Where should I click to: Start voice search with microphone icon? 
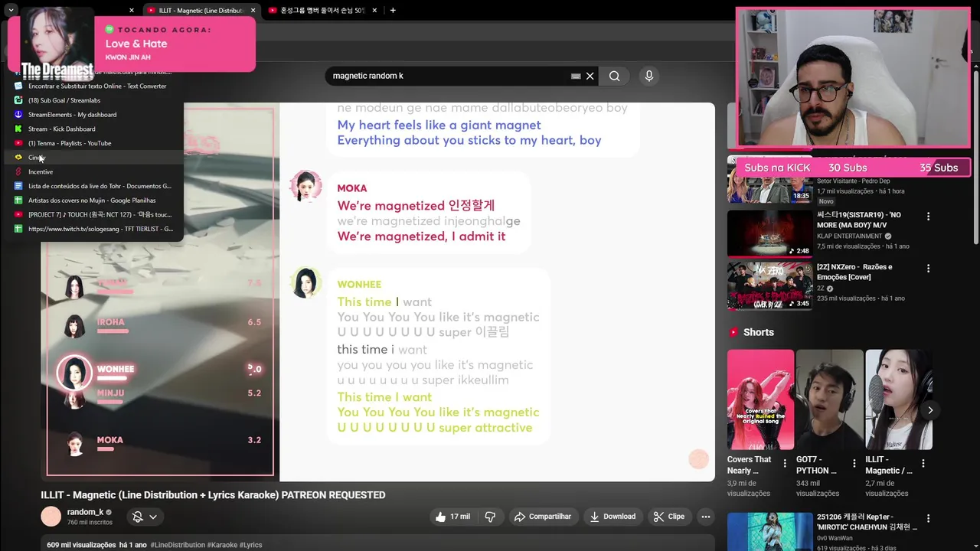click(648, 76)
